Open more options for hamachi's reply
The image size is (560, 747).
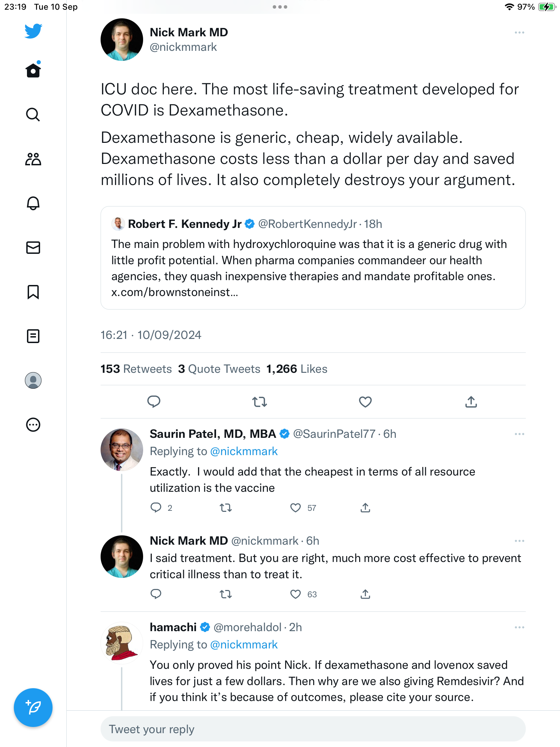[x=519, y=627]
